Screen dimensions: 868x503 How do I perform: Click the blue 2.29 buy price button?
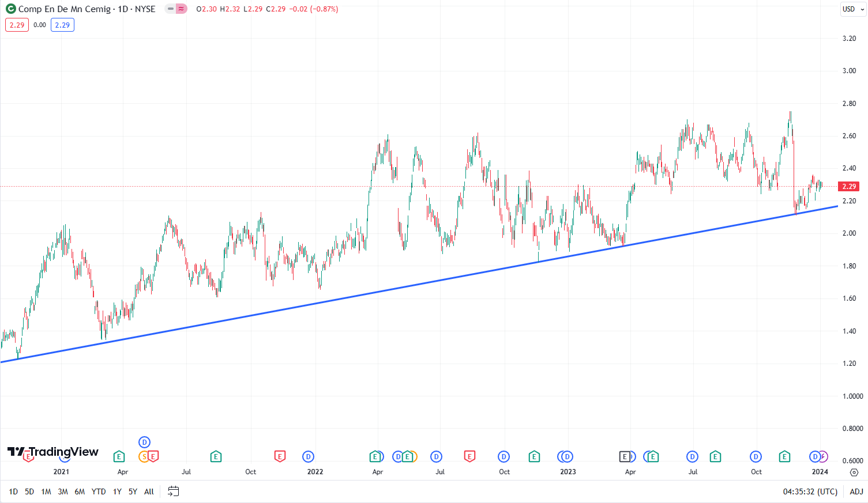pyautogui.click(x=62, y=25)
